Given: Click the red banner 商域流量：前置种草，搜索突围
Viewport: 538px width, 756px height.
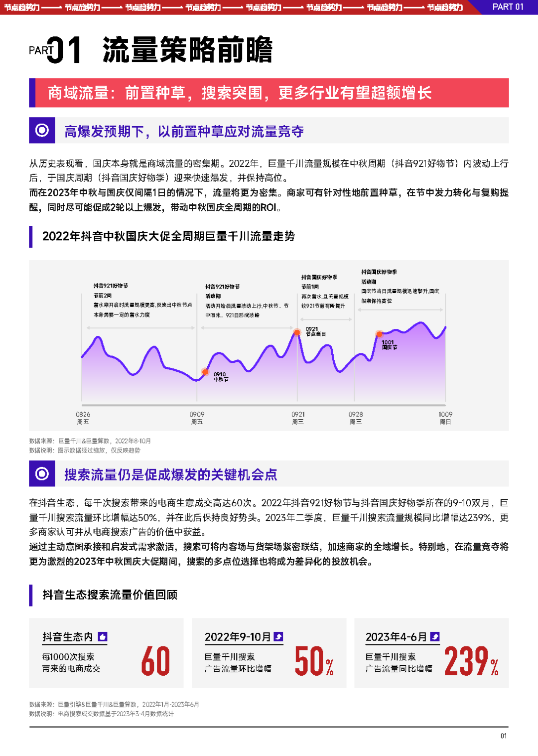Looking at the screenshot, I should click(269, 93).
